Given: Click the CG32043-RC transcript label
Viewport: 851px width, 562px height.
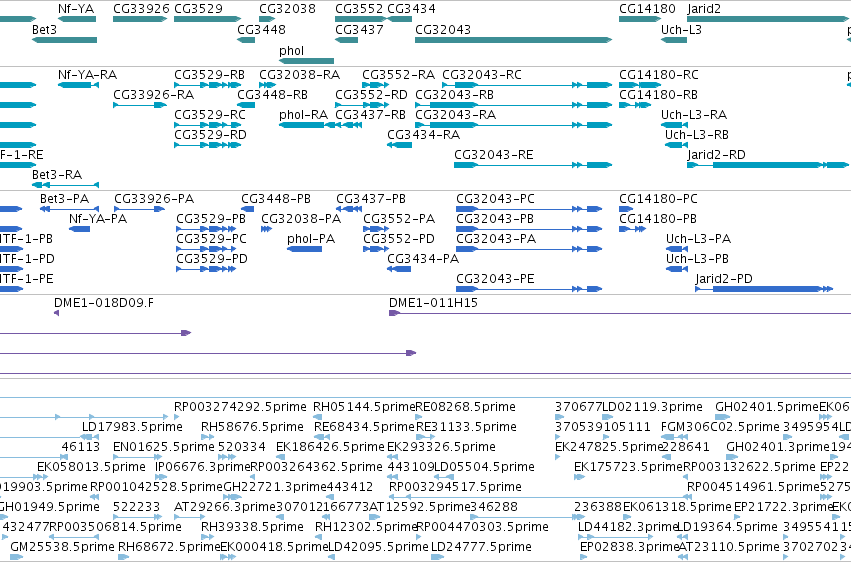Looking at the screenshot, I should (482, 74).
